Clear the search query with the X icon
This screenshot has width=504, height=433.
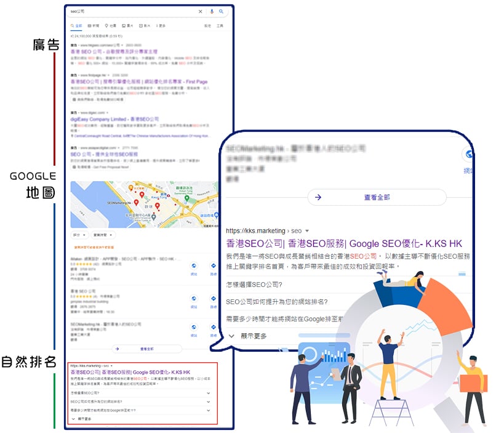click(x=200, y=12)
